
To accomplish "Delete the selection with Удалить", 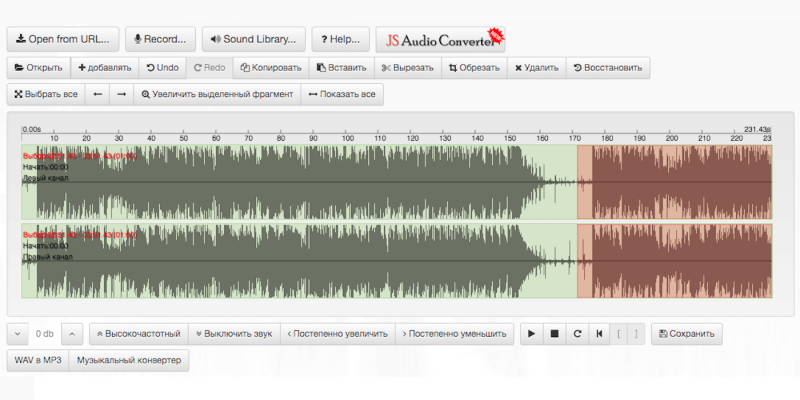I will pos(536,68).
